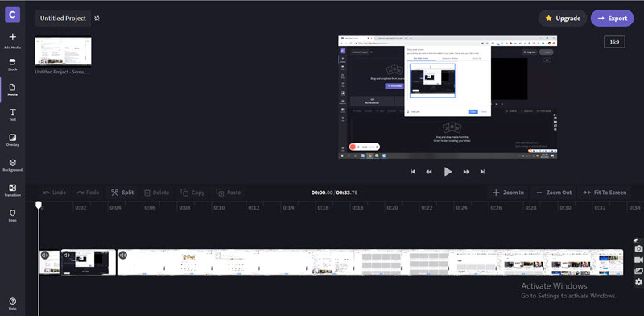
Task: Click the Paste toolbar button
Action: coord(229,193)
